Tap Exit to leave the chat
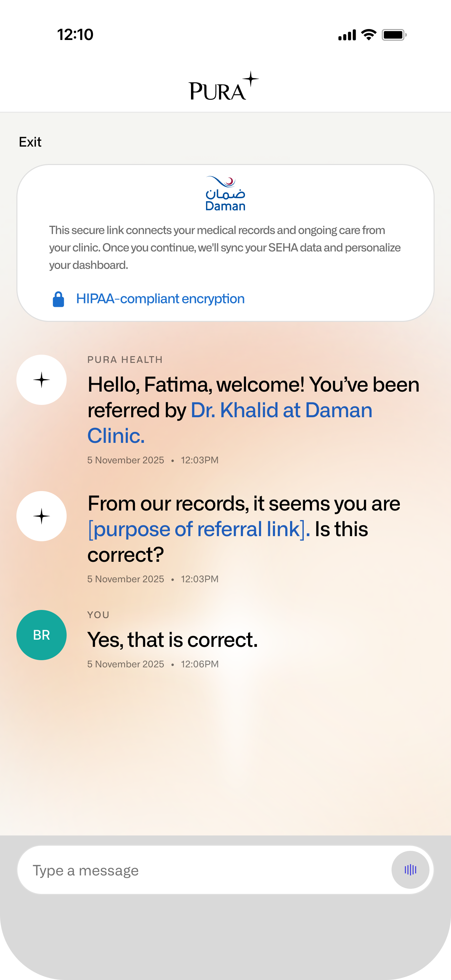The height and width of the screenshot is (980, 451). [x=30, y=142]
